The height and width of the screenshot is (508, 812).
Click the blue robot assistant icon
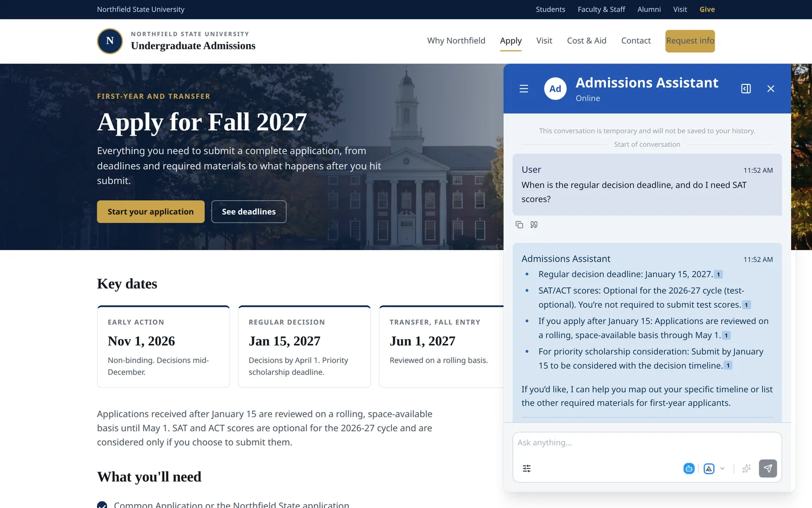(x=689, y=468)
